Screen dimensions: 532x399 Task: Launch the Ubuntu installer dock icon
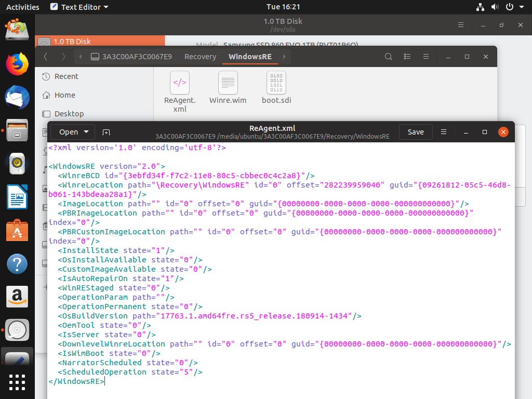[x=17, y=30]
